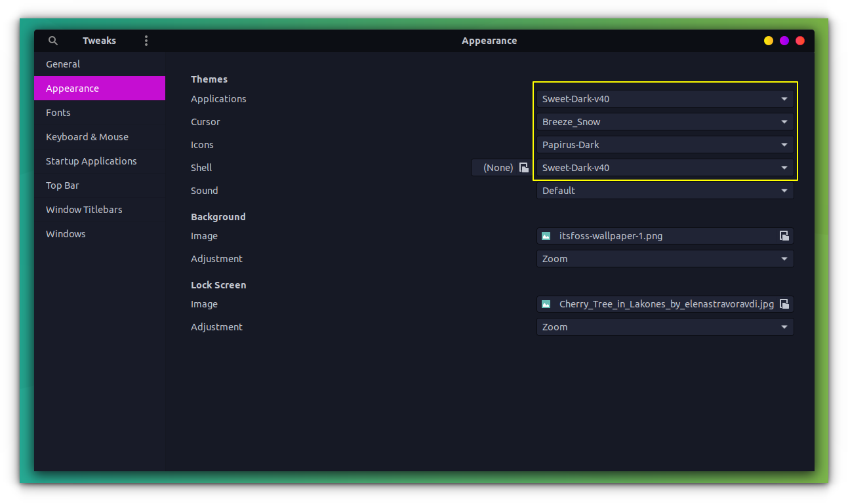848x504 pixels.
Task: Click the file-picker icon on the Lock Screen Image row
Action: pos(784,303)
